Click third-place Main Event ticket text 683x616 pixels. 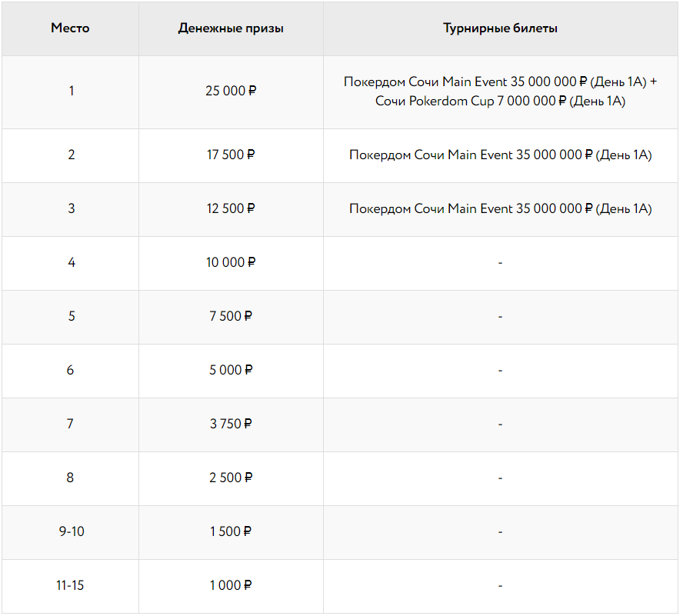[x=500, y=208]
